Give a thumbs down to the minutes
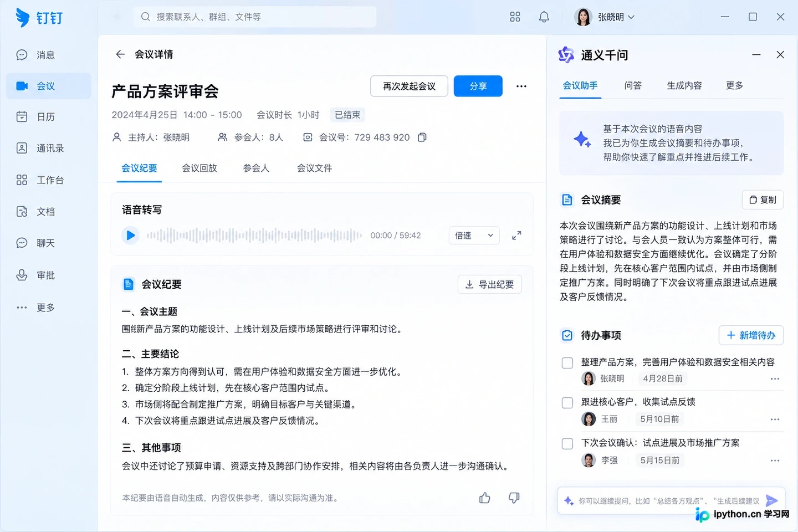798x532 pixels. point(514,498)
